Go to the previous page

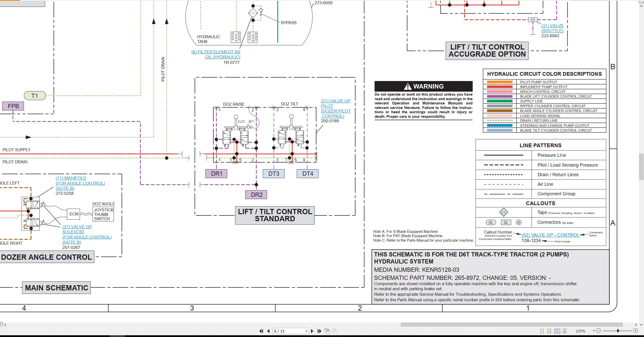(268, 331)
